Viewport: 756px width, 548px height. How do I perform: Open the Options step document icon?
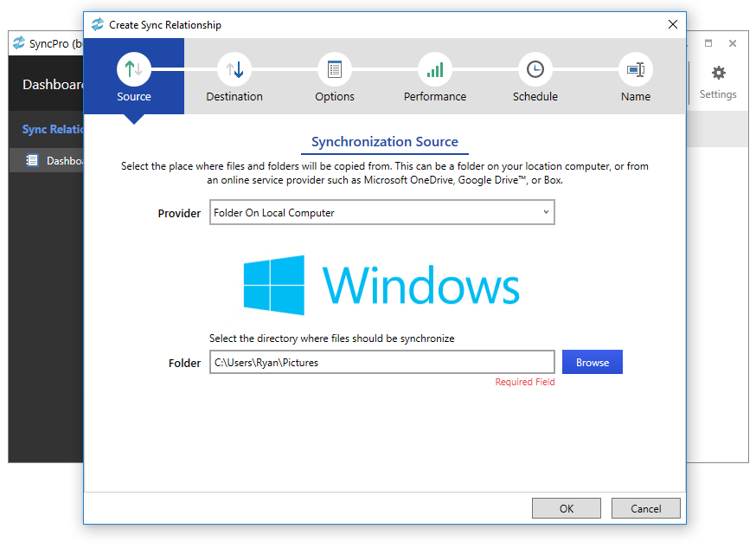point(335,69)
